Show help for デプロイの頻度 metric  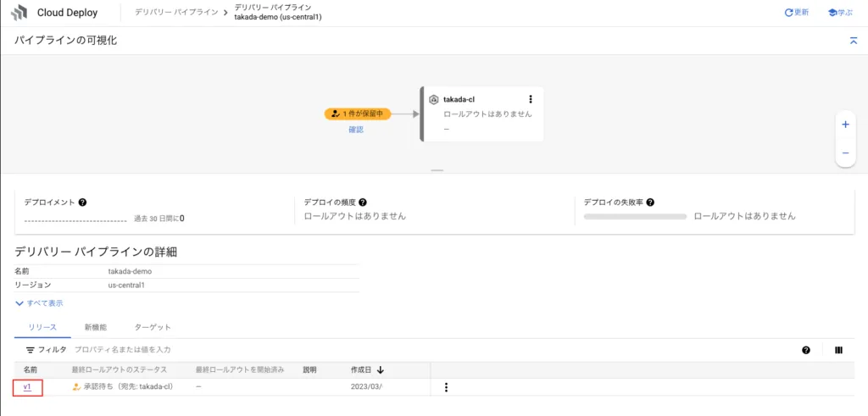363,202
